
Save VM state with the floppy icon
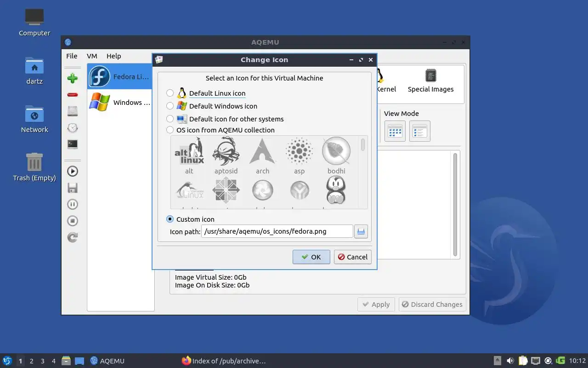(73, 188)
